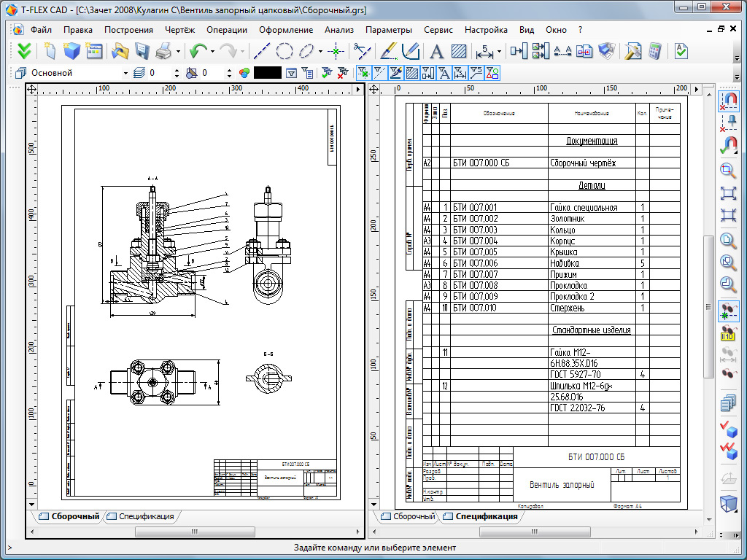This screenshot has width=747, height=560.
Task: Expand the filter toolbar overflow options
Action: pyautogui.click(x=737, y=76)
